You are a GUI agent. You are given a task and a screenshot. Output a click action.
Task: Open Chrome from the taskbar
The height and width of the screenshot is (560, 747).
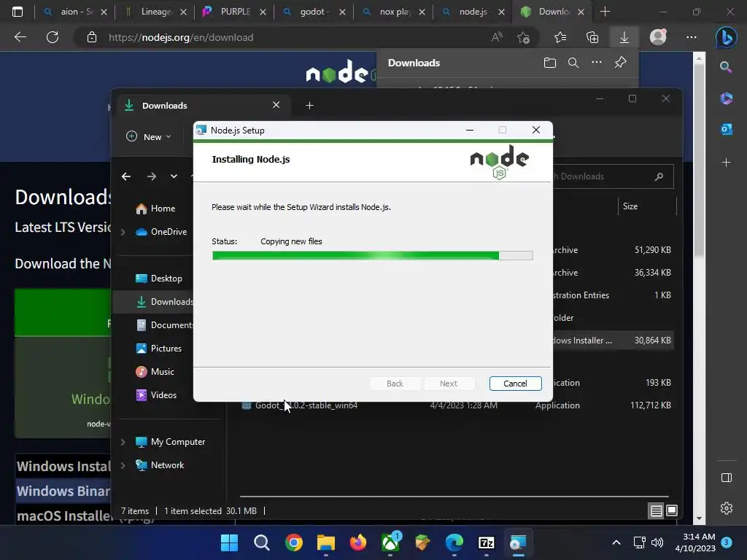293,542
